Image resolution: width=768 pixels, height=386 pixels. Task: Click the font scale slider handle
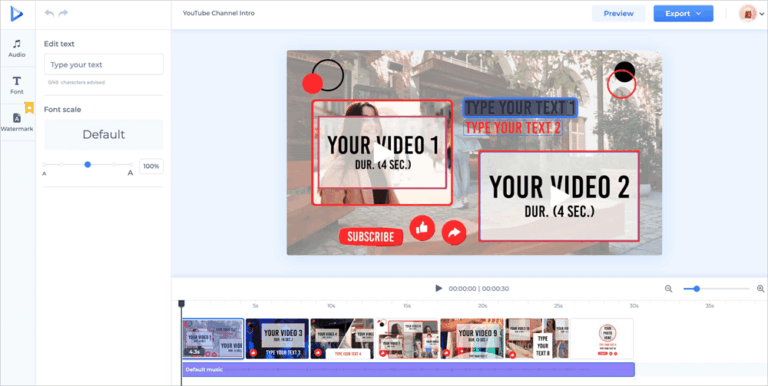tap(88, 165)
